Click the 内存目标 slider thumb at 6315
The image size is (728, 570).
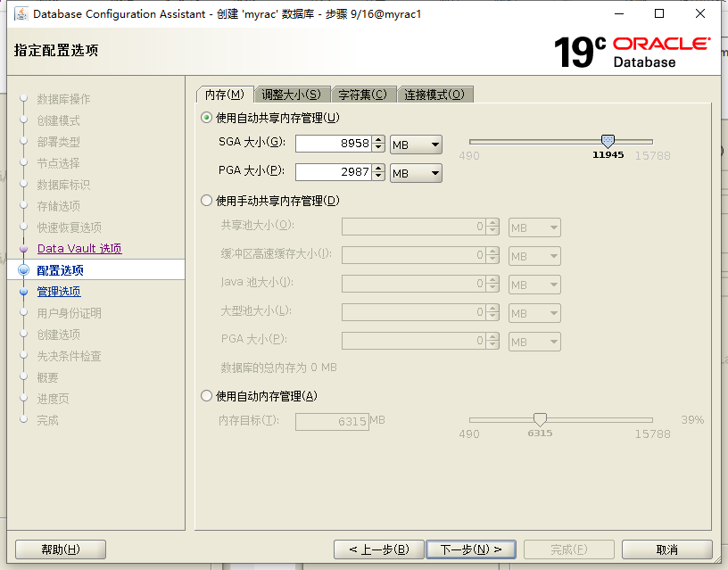coord(540,419)
